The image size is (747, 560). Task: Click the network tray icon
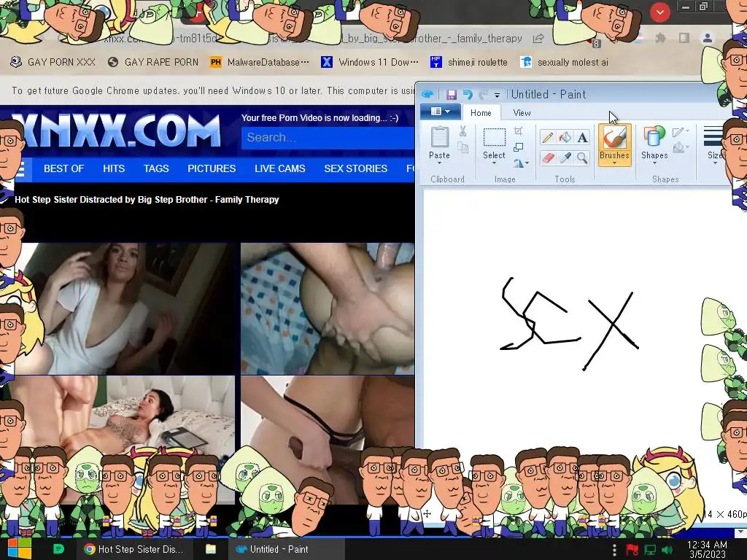[x=650, y=550]
